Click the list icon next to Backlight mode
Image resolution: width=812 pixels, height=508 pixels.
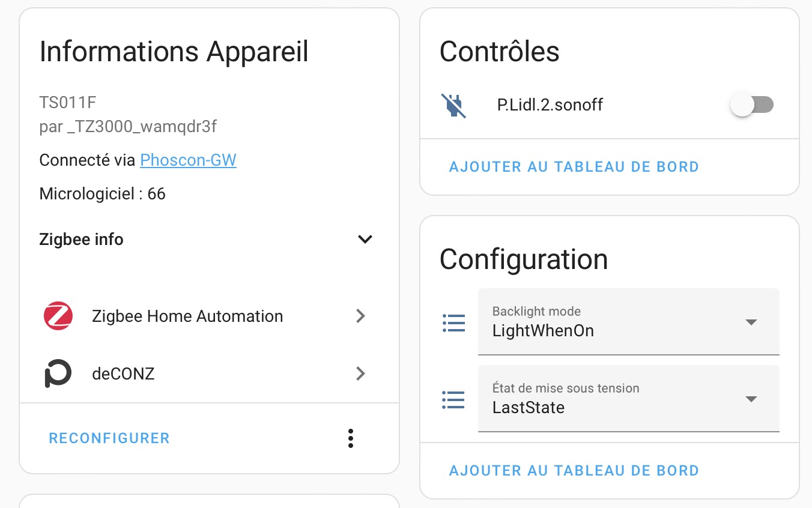pyautogui.click(x=453, y=322)
